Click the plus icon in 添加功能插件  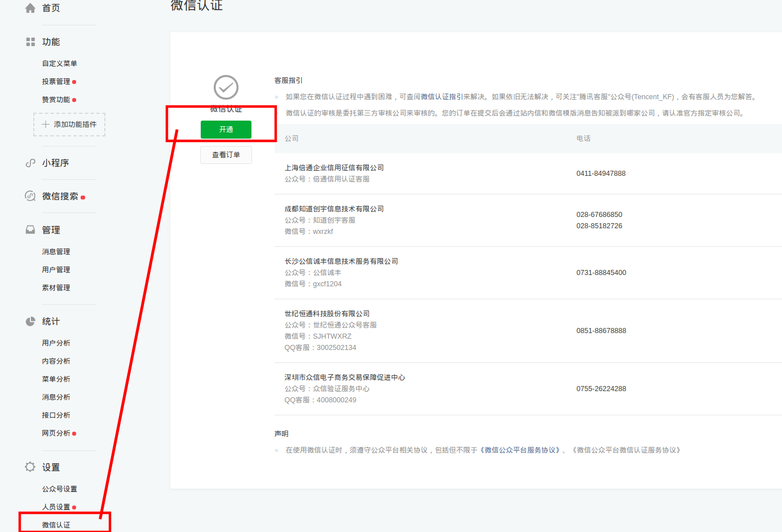pos(46,124)
